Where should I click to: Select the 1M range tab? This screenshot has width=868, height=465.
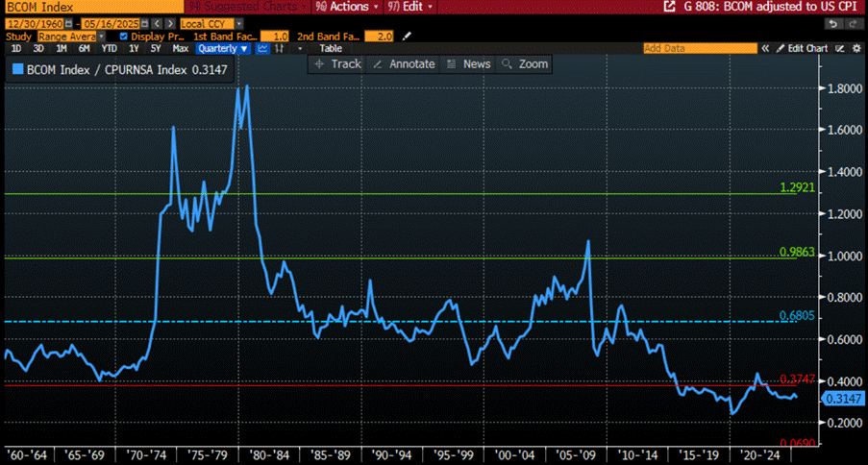[x=62, y=48]
